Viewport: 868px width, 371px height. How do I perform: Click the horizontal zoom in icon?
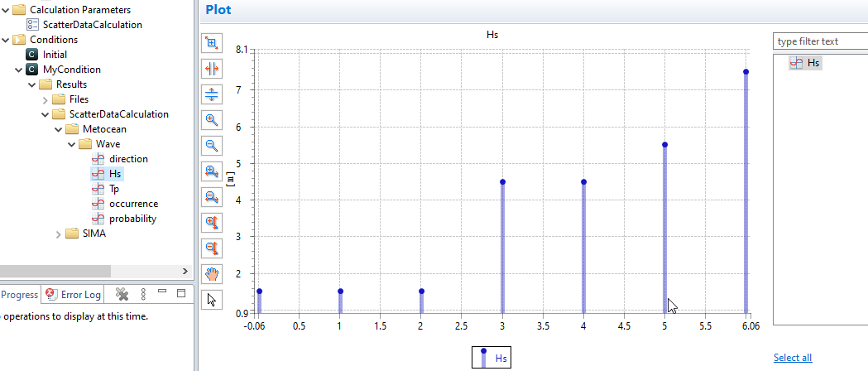point(213,171)
